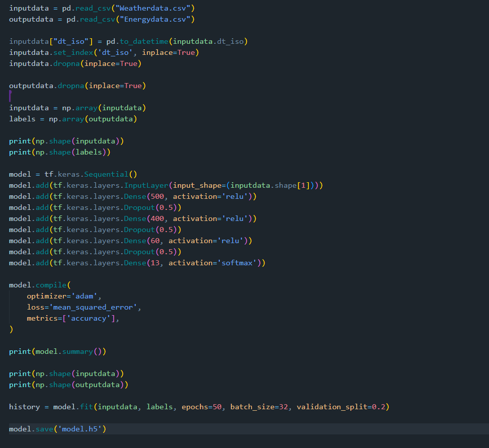Click print(np.shape(outputdata)) line
This screenshot has height=448, width=489.
(x=68, y=385)
